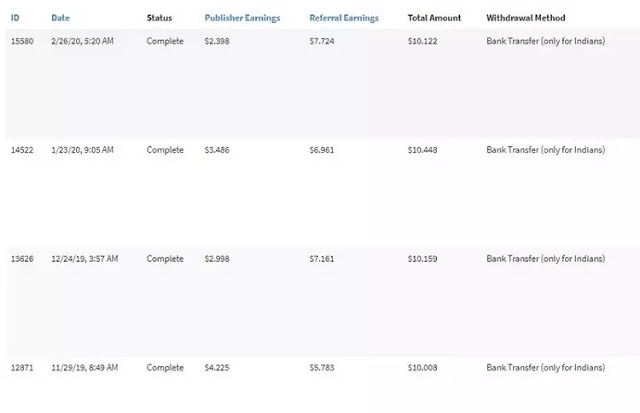Click the Total Amount column header
640x413 pixels.
434,18
